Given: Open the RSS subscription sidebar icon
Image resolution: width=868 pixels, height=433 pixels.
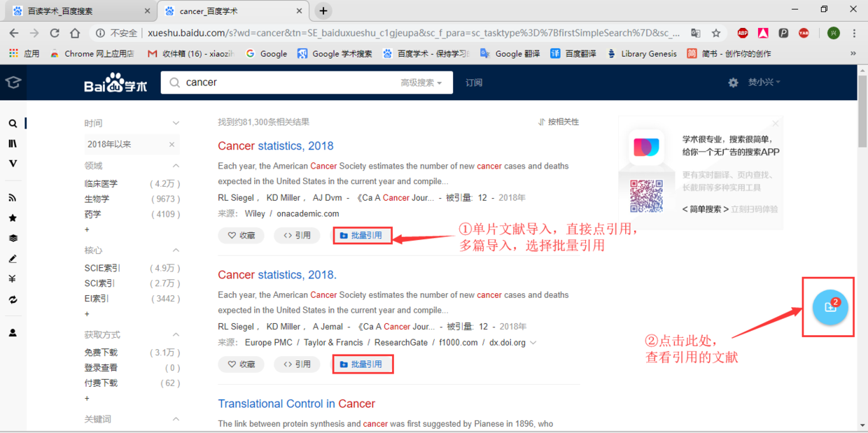Looking at the screenshot, I should tap(13, 198).
